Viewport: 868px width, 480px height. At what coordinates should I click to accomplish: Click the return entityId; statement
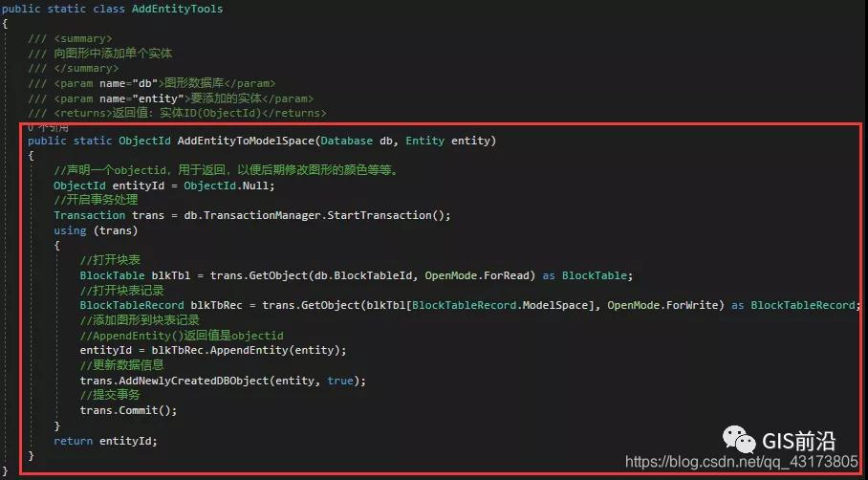pyautogui.click(x=106, y=441)
